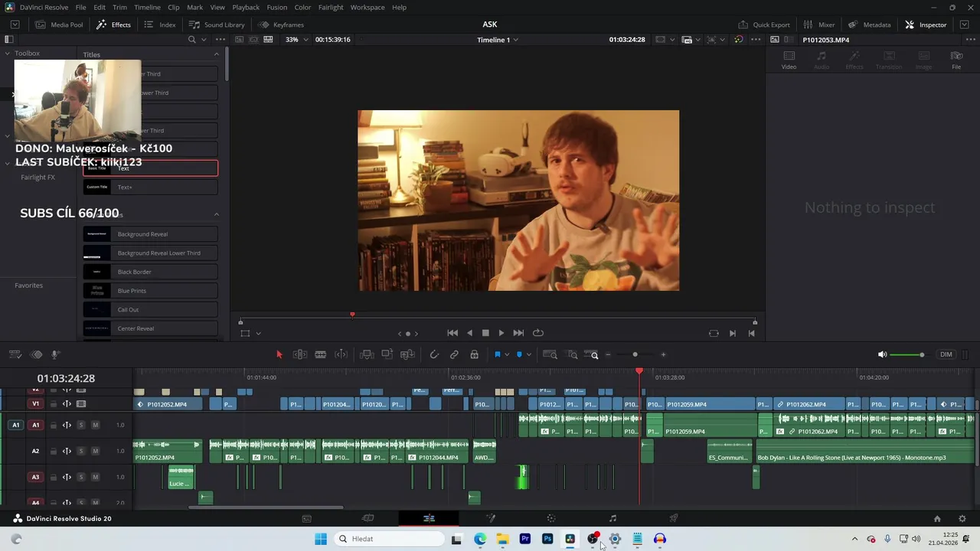980x551 pixels.
Task: Open timeline view options icon
Action: click(15, 354)
